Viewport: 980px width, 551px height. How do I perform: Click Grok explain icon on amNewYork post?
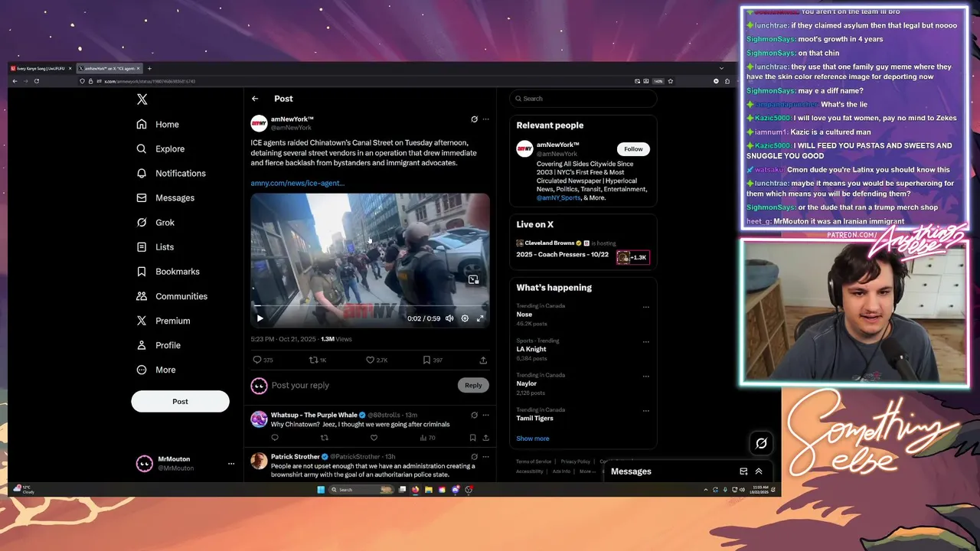[474, 119]
